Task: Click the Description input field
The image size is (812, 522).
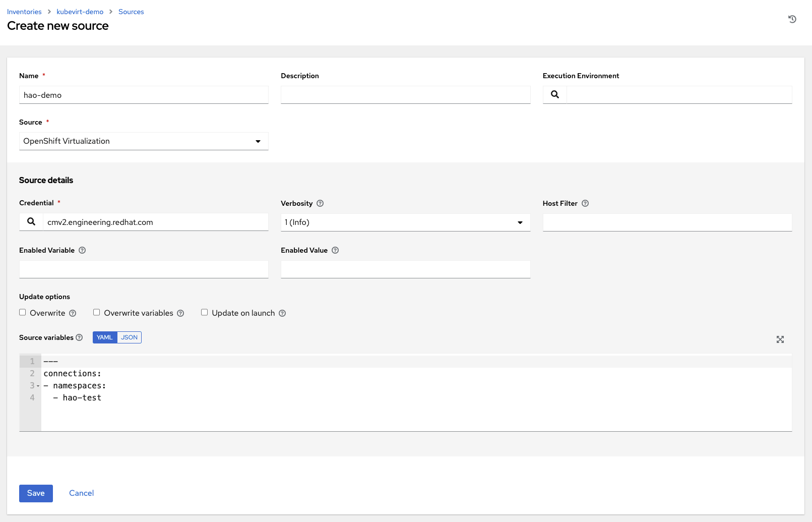Action: [405, 94]
